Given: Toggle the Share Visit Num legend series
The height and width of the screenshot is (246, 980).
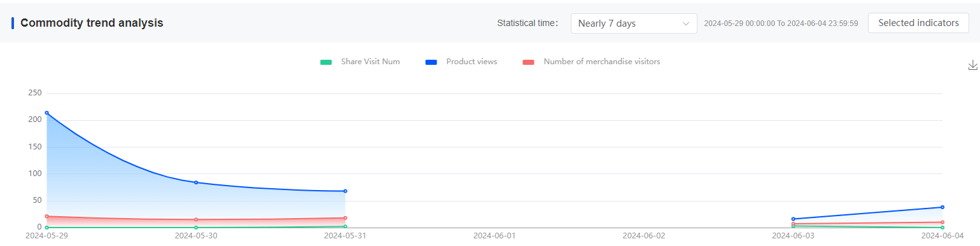Looking at the screenshot, I should (x=360, y=62).
